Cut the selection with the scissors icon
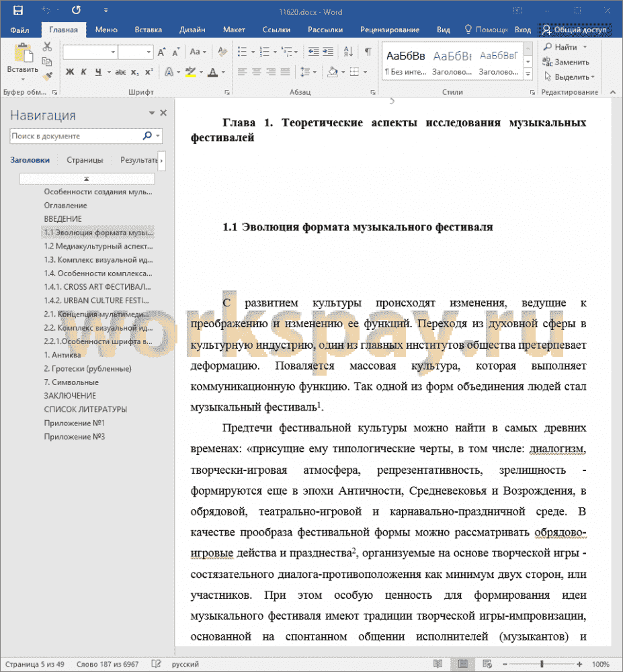 [x=47, y=47]
